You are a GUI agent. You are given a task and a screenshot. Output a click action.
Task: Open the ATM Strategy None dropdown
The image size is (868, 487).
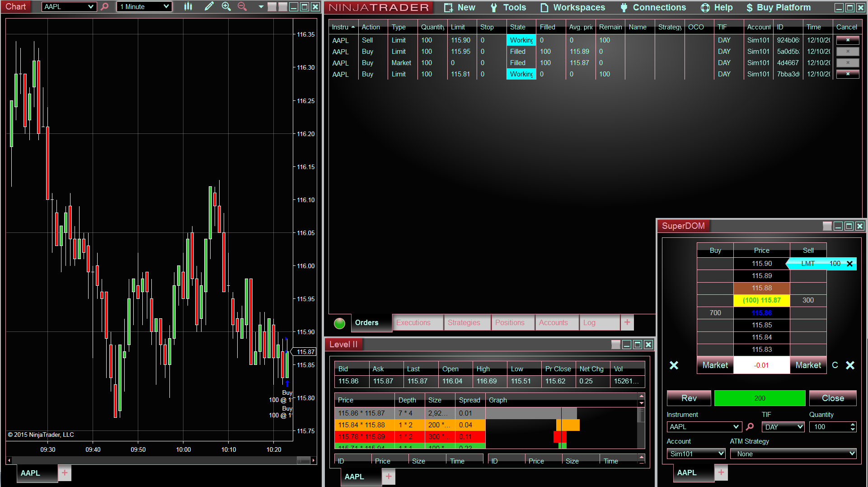pos(793,454)
